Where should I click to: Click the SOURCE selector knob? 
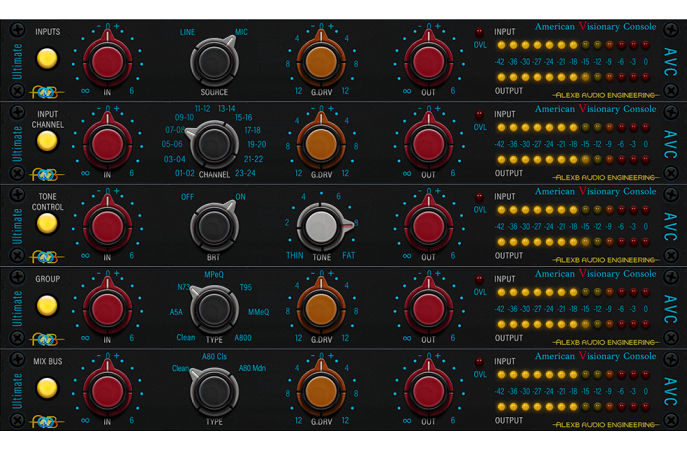[214, 62]
